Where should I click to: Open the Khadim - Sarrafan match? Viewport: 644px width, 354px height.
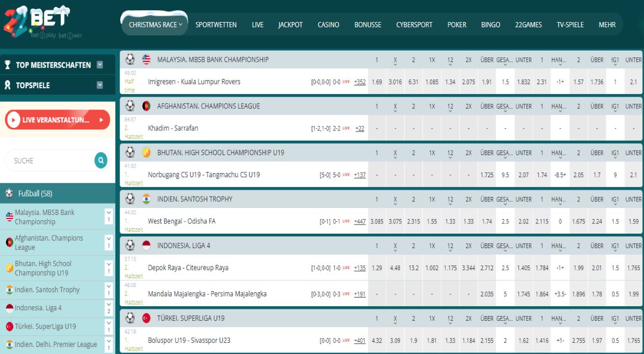tap(173, 128)
